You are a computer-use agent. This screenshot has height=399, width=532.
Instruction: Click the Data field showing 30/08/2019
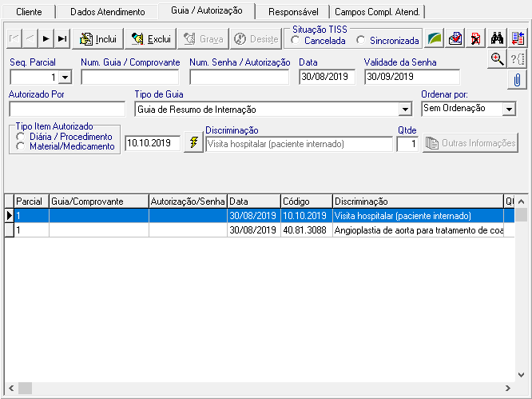click(x=327, y=77)
